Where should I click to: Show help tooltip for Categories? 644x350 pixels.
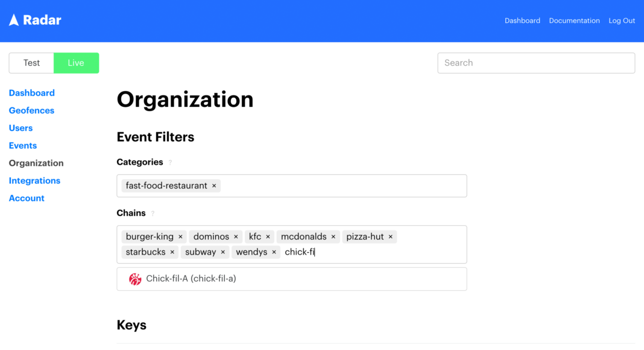coord(170,163)
